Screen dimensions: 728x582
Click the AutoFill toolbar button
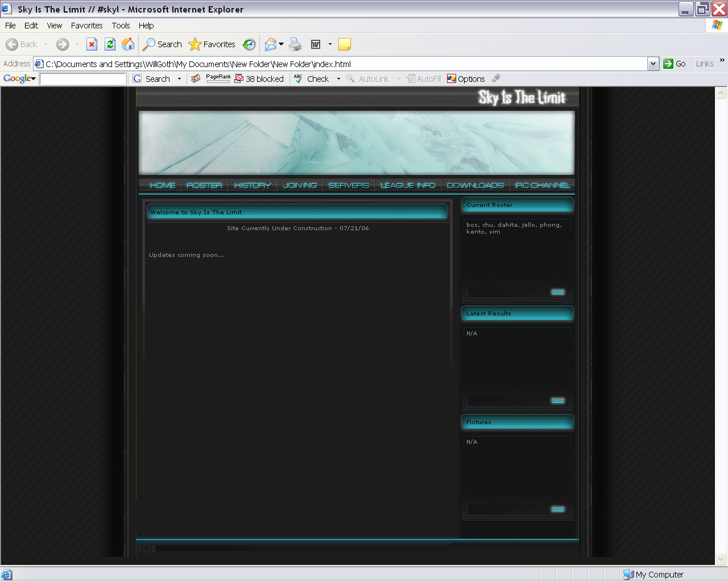click(x=424, y=79)
